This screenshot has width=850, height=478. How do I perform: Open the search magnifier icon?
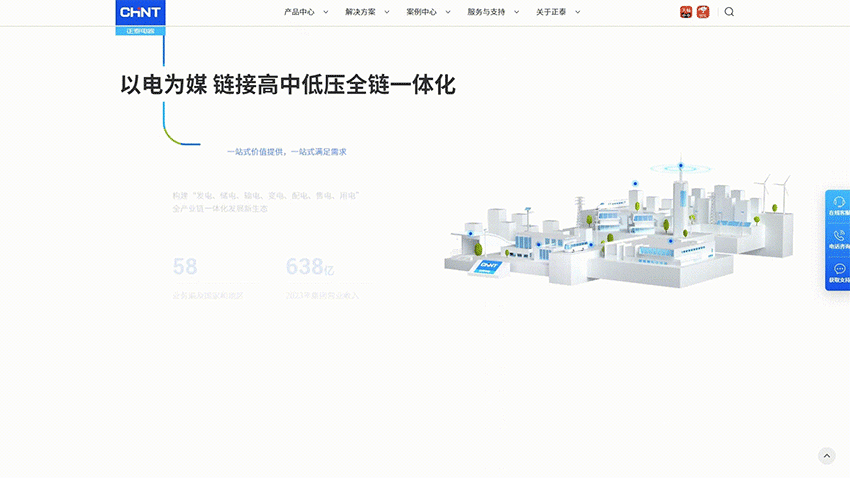click(729, 12)
